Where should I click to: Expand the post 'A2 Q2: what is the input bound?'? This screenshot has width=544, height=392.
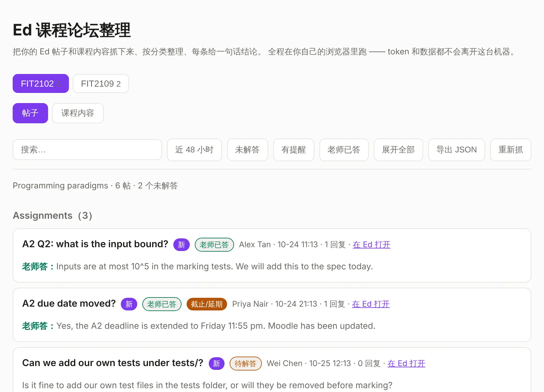pos(95,244)
